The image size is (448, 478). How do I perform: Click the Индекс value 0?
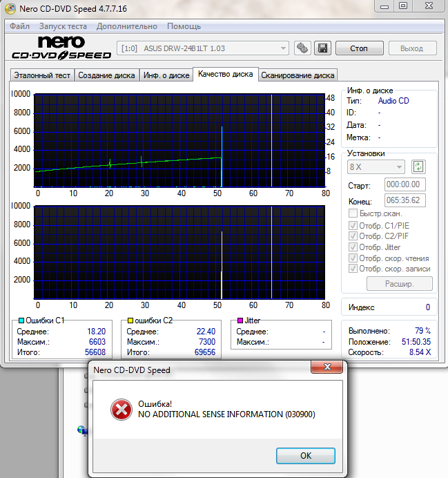pyautogui.click(x=428, y=307)
